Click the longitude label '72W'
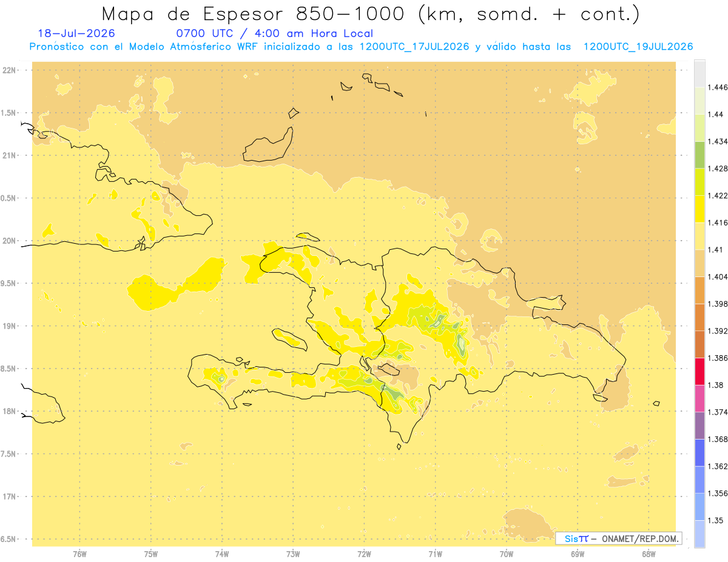 point(364,554)
